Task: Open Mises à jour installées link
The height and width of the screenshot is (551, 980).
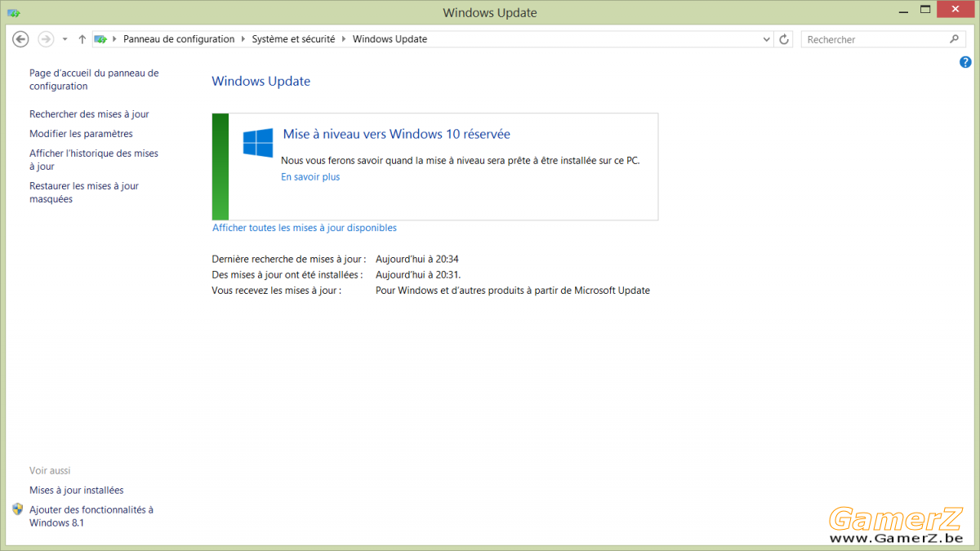Action: coord(77,491)
